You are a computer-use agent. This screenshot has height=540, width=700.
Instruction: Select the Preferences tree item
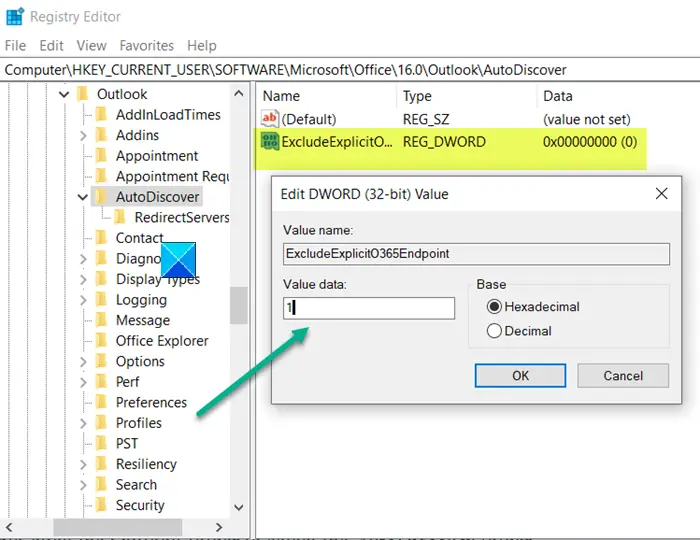(x=151, y=402)
